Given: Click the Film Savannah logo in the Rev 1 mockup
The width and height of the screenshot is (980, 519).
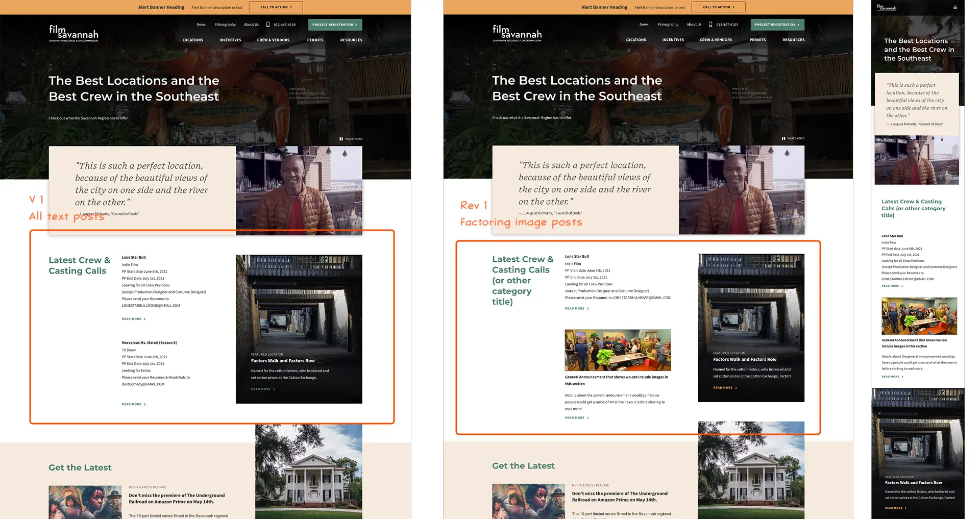Looking at the screenshot, I should pos(517,33).
